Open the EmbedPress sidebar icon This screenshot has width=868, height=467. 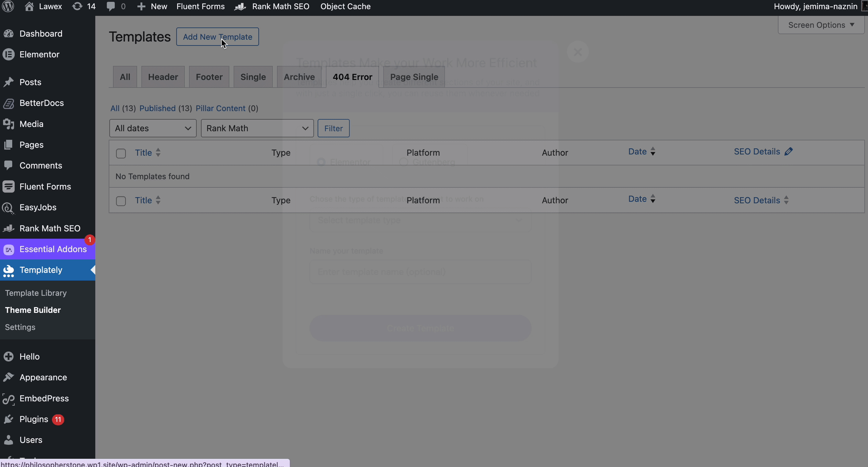click(9, 399)
